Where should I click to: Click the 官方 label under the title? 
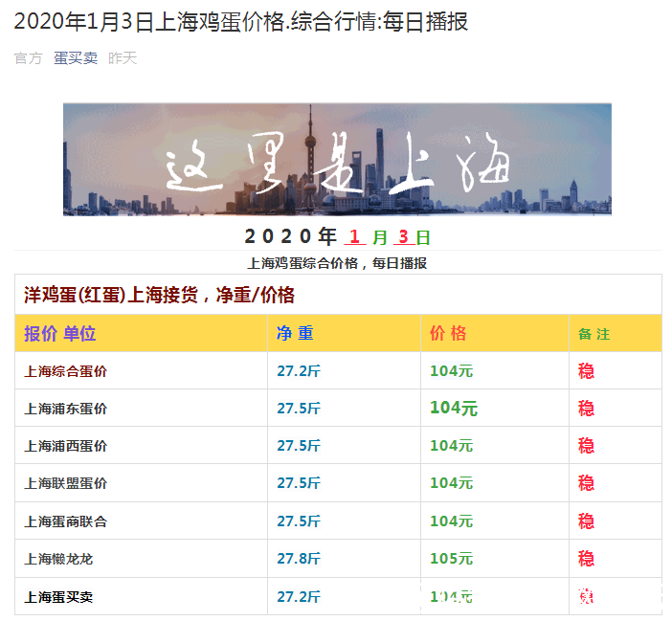pos(28,58)
